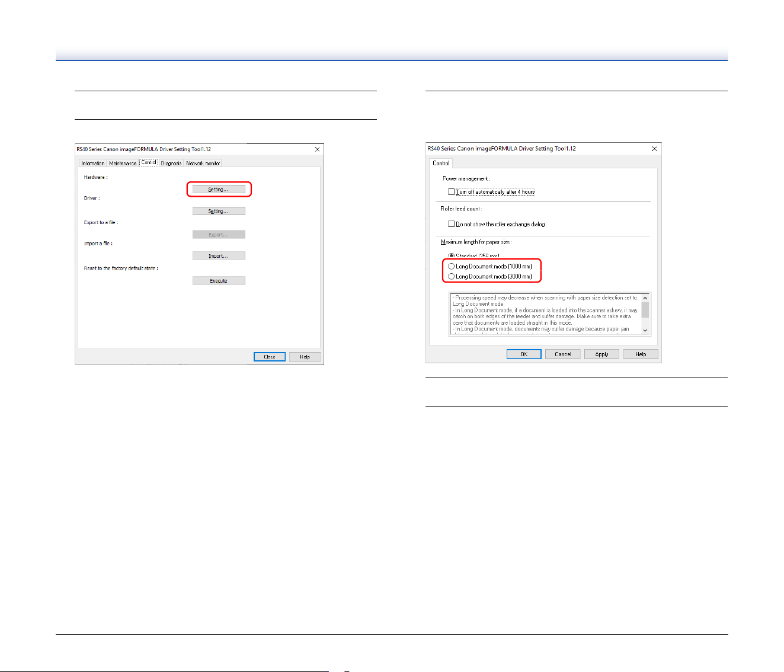
Task: Select Long Document mode (3000 mm)
Action: (x=490, y=277)
